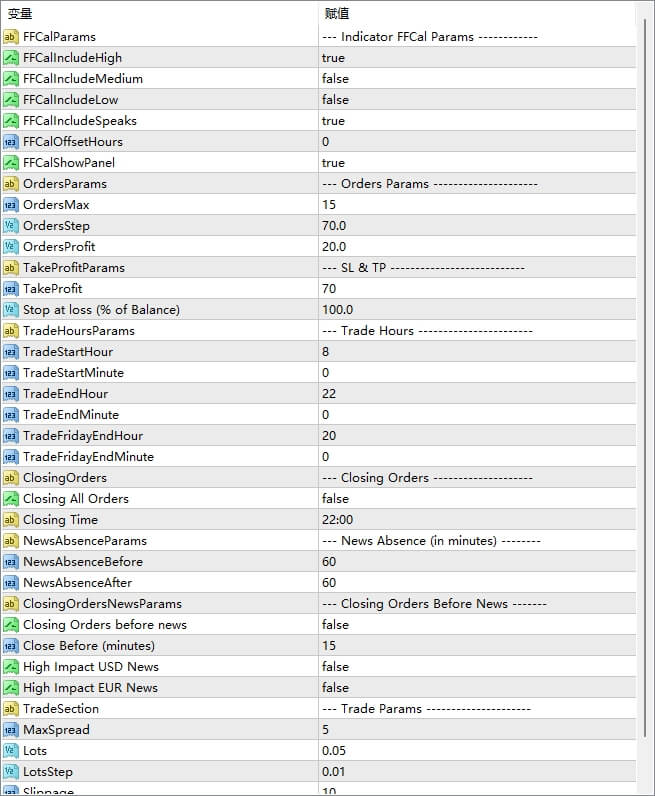
Task: Click the integer icon beside TradeEndHour
Action: coord(10,394)
